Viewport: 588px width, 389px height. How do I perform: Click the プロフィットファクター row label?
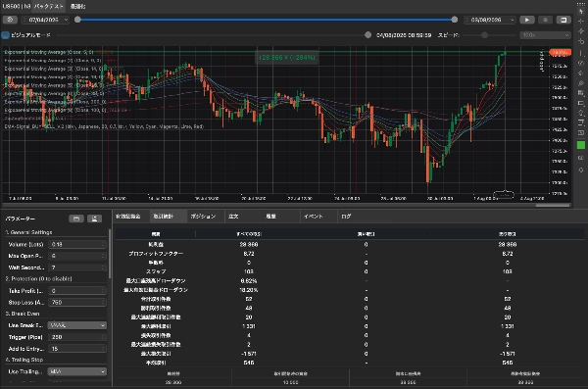(x=156, y=254)
